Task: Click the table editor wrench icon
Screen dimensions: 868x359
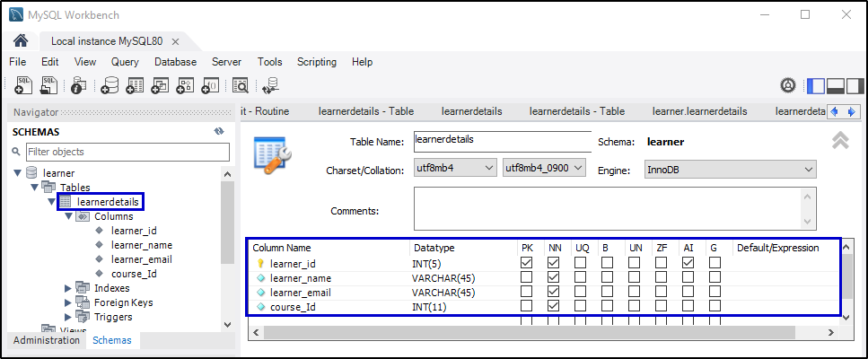Action: click(272, 156)
